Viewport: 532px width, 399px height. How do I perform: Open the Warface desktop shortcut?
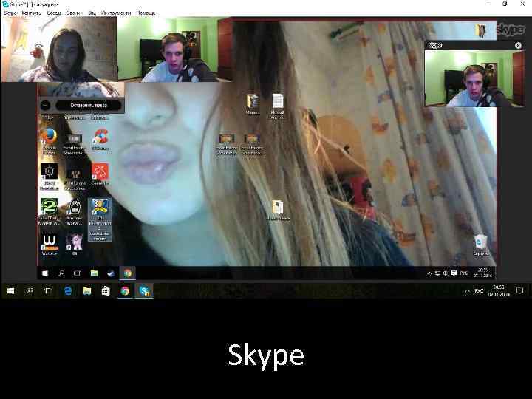50,245
